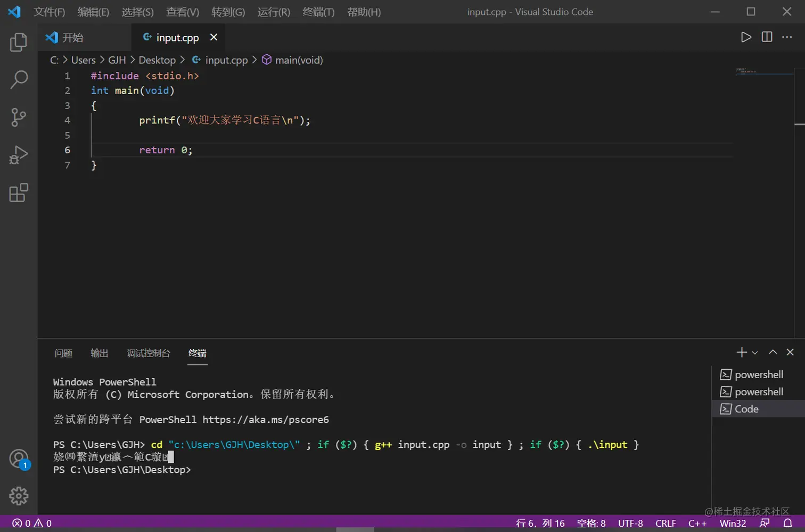Change end of line sequence CRLF

pos(666,523)
